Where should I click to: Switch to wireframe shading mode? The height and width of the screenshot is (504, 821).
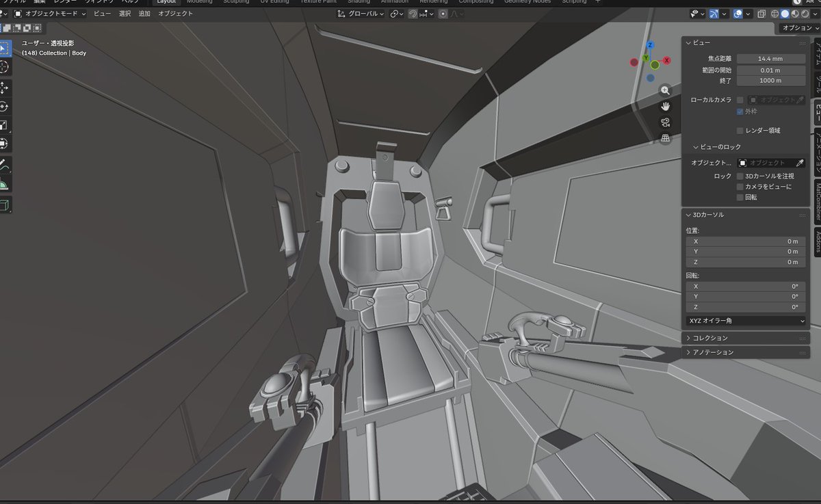click(775, 14)
